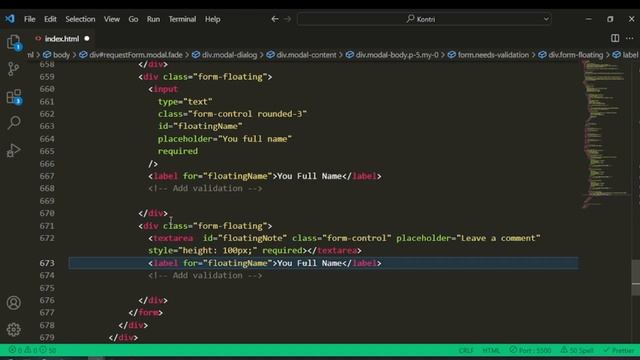The image size is (640, 360).
Task: Click the Port: 5500 Live Server status
Action: pyautogui.click(x=530, y=350)
